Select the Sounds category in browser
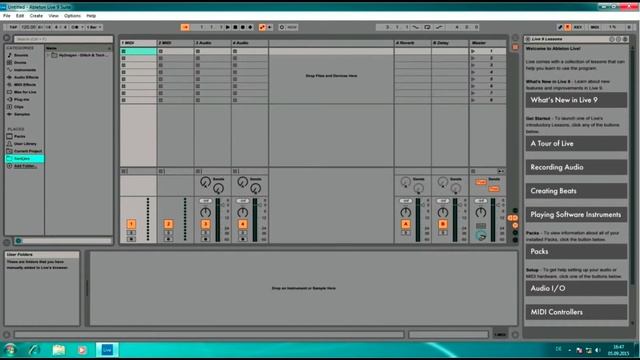The image size is (640, 360). (x=21, y=55)
